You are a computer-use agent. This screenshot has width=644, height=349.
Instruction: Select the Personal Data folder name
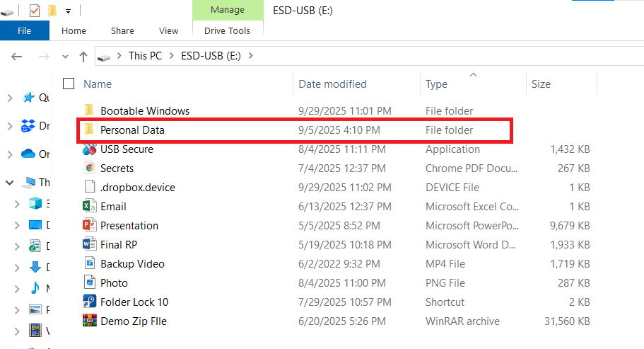point(132,130)
